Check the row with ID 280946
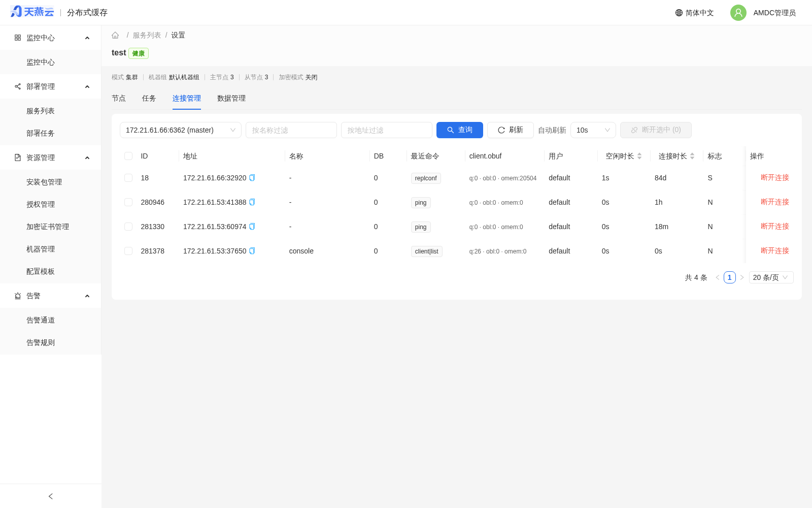Screen dimensions: 812x508 (128, 202)
